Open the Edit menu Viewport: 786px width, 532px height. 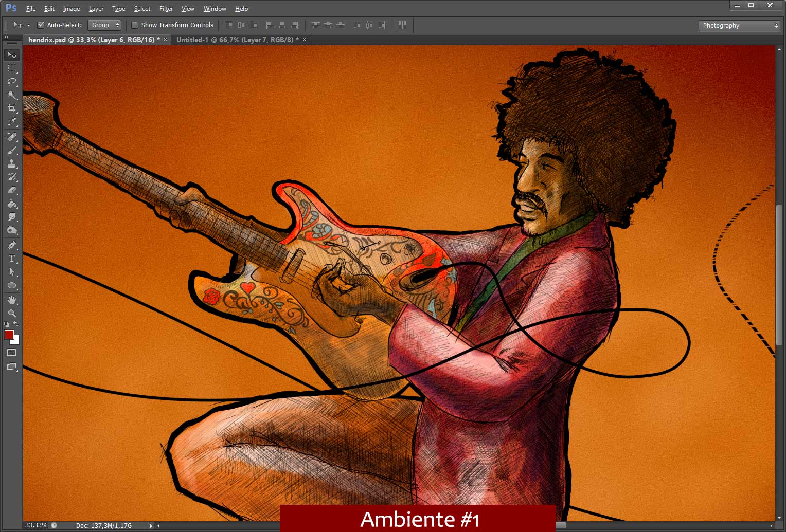pyautogui.click(x=49, y=9)
